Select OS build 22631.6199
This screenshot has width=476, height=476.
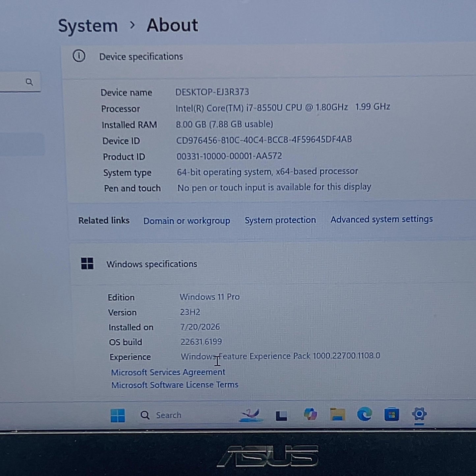pyautogui.click(x=201, y=342)
